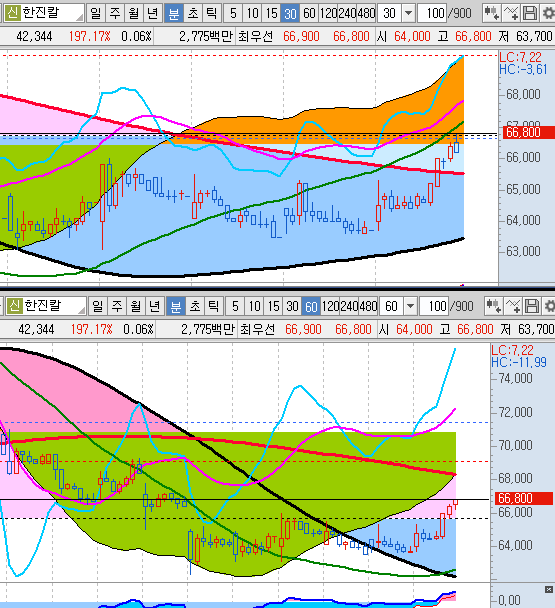Switch upper chart to monthly (월) period
This screenshot has width=555, height=608.
pyautogui.click(x=133, y=13)
